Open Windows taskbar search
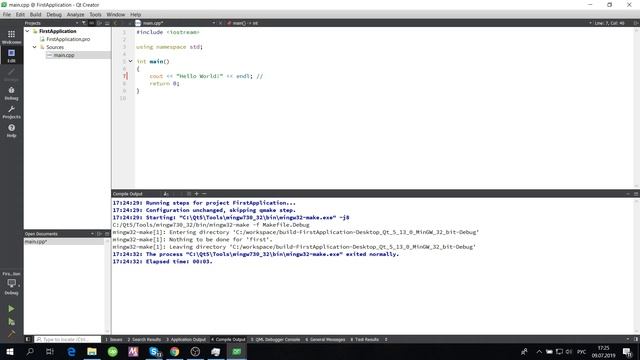This screenshot has width=640, height=360. pos(30,351)
